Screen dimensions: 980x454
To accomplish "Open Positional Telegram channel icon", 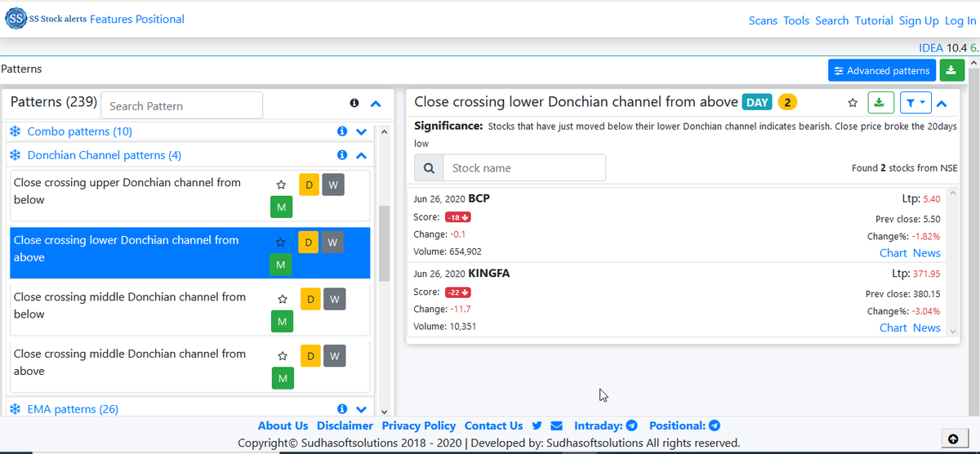I will 715,425.
